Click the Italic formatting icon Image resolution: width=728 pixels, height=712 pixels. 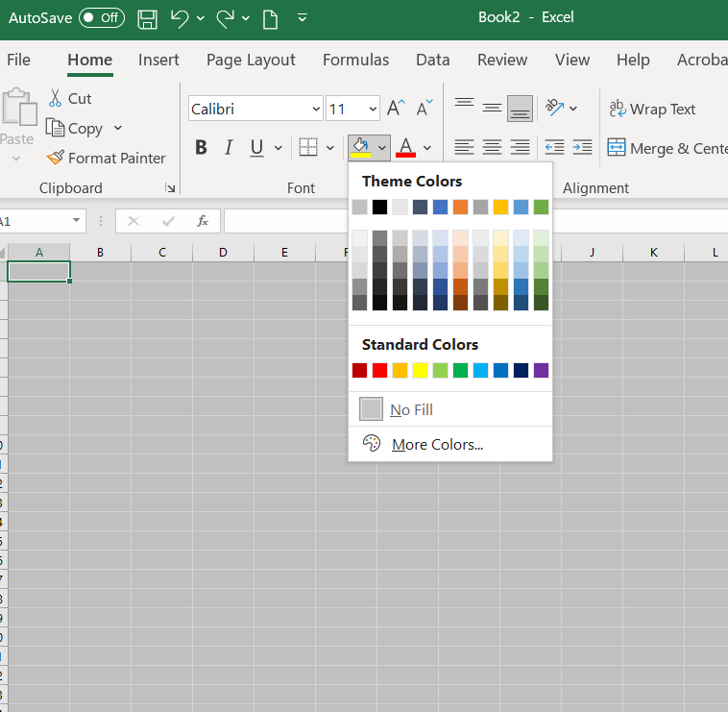(x=229, y=148)
